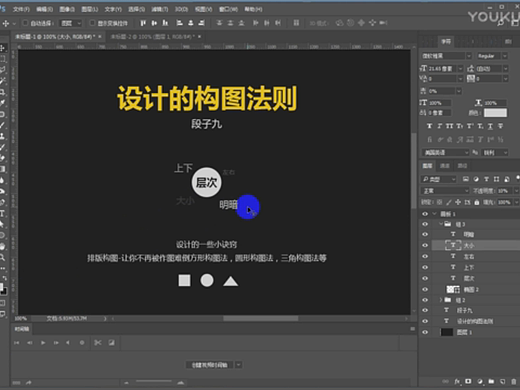Toggle all caps text style

point(449,126)
